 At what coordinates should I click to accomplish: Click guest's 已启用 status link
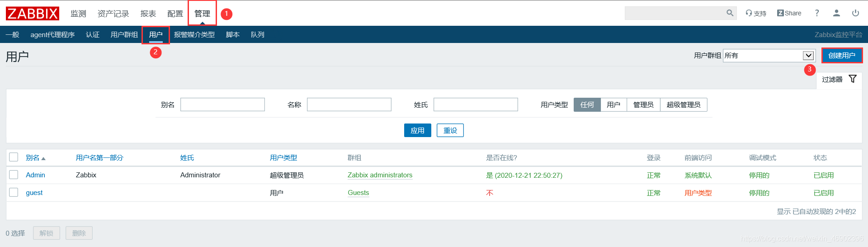pos(824,193)
